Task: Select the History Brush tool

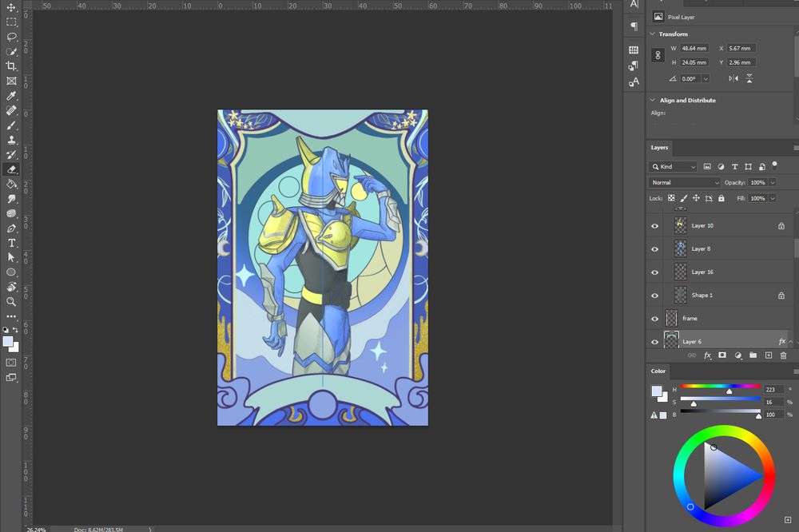Action: coord(11,154)
